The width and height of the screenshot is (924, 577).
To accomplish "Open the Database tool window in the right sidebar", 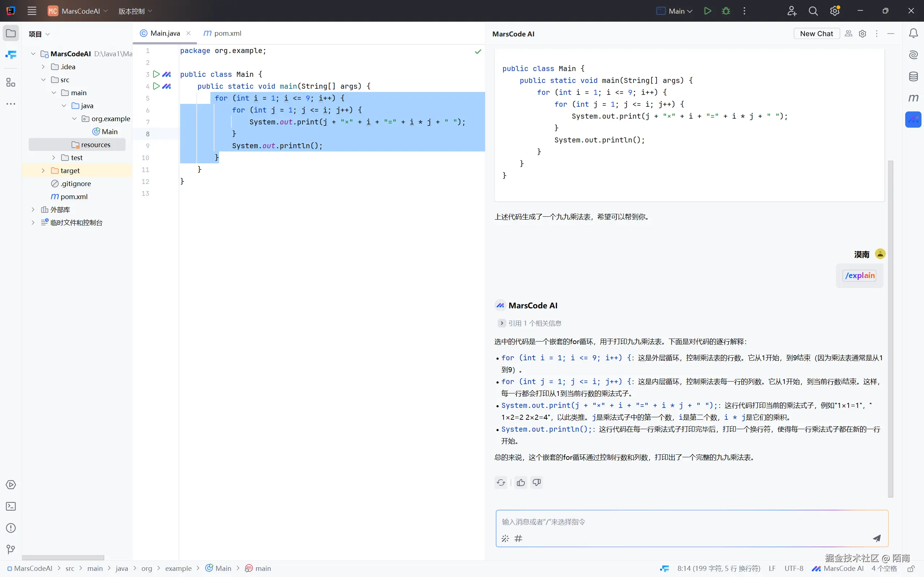I will click(x=913, y=77).
